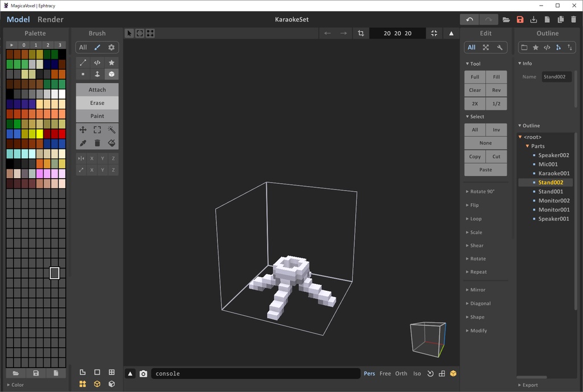Click the undo arrow icon
This screenshot has width=583, height=392.
(x=469, y=19)
